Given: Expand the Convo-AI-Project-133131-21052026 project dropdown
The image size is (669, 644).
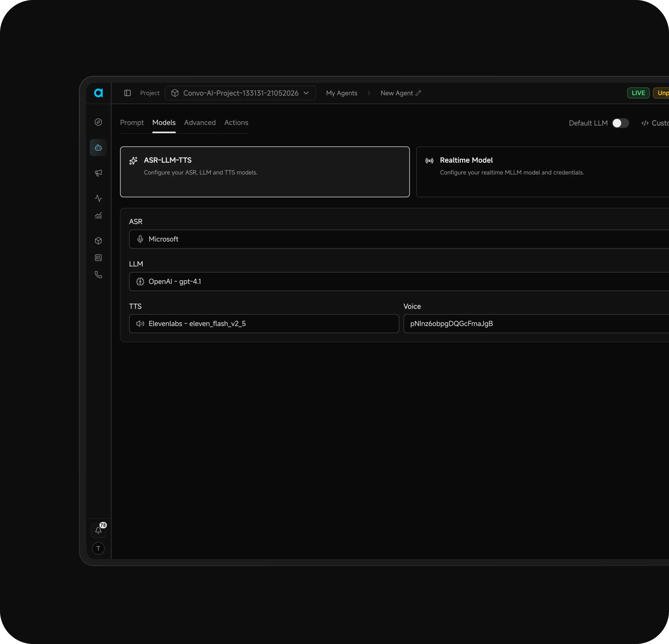Looking at the screenshot, I should [240, 93].
